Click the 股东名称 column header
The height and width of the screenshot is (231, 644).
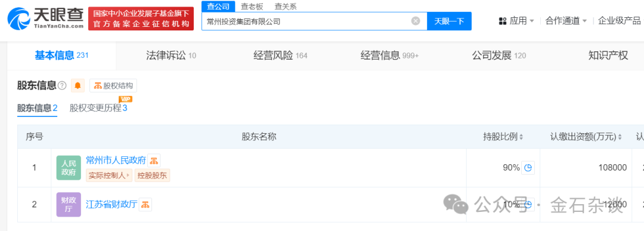259,137
